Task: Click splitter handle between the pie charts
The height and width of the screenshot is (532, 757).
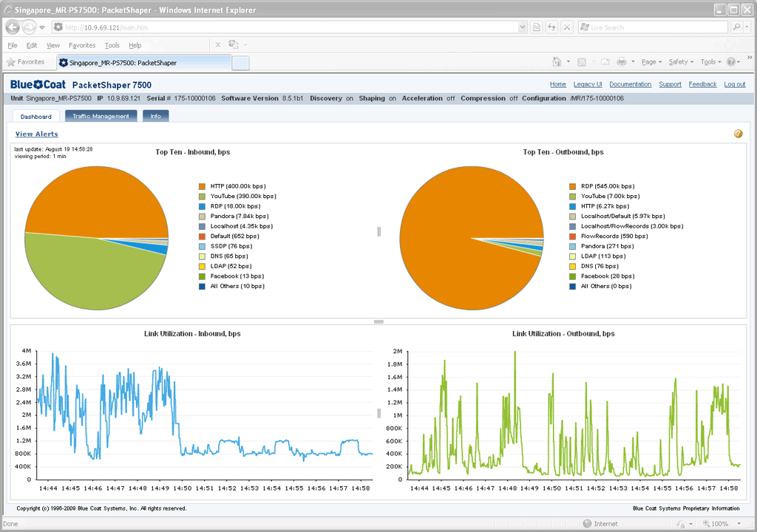Action: [x=379, y=232]
